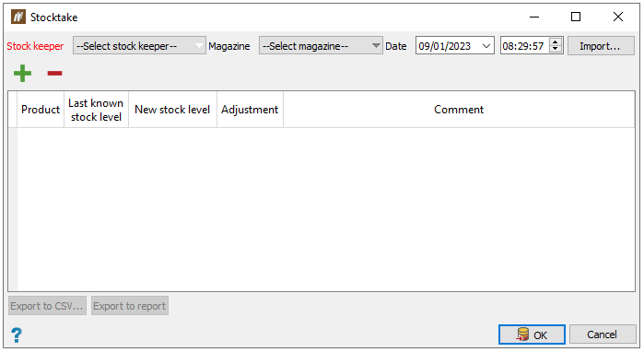Screen dimensions: 644x352
Task: Open the stock keeper dropdown
Action: pos(139,45)
